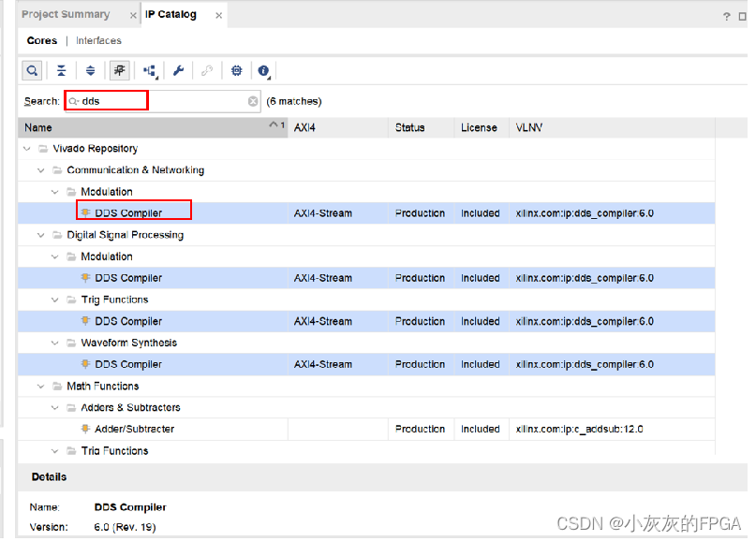This screenshot has height=541, width=756.
Task: Toggle the group by taxonomy toolbar icon
Action: [119, 71]
